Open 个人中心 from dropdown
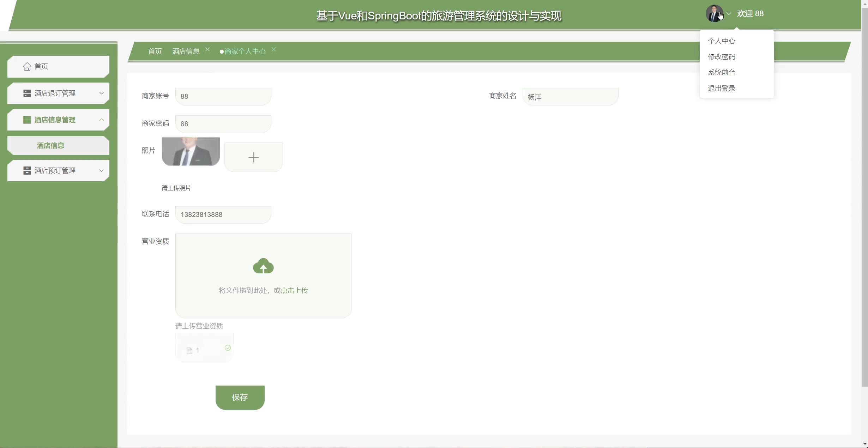Image resolution: width=868 pixels, height=448 pixels. 721,41
